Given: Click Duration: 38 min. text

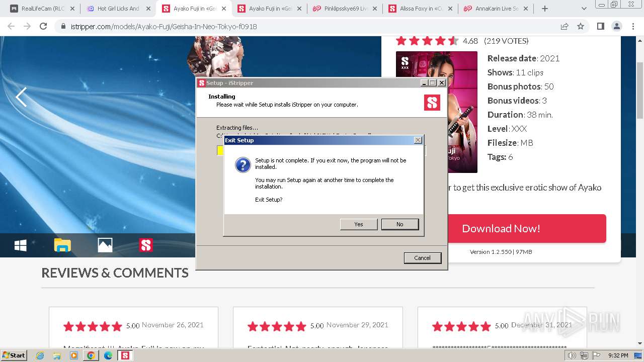Looking at the screenshot, I should pyautogui.click(x=520, y=115).
